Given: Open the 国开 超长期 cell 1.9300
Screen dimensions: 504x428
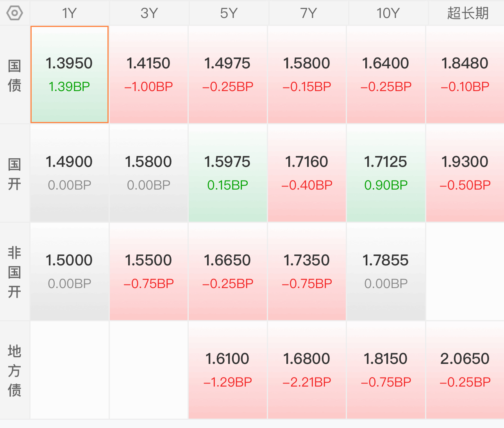Looking at the screenshot, I should (x=465, y=173).
